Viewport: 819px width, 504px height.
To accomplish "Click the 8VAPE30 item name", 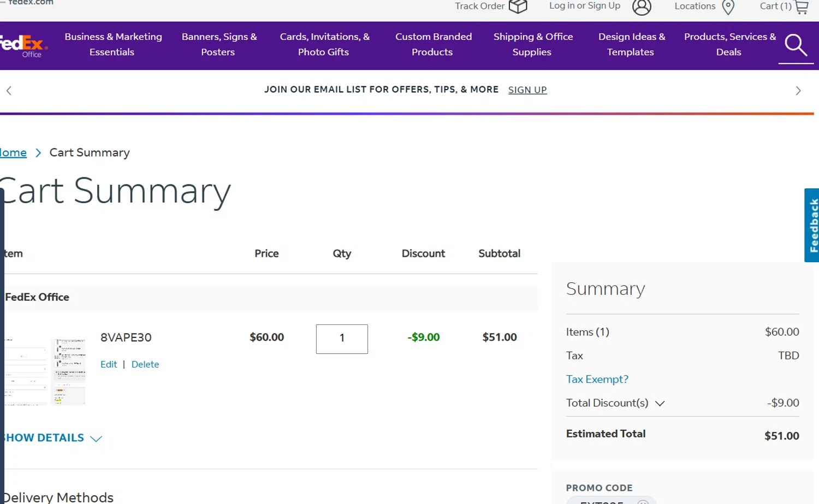I will pos(126,337).
